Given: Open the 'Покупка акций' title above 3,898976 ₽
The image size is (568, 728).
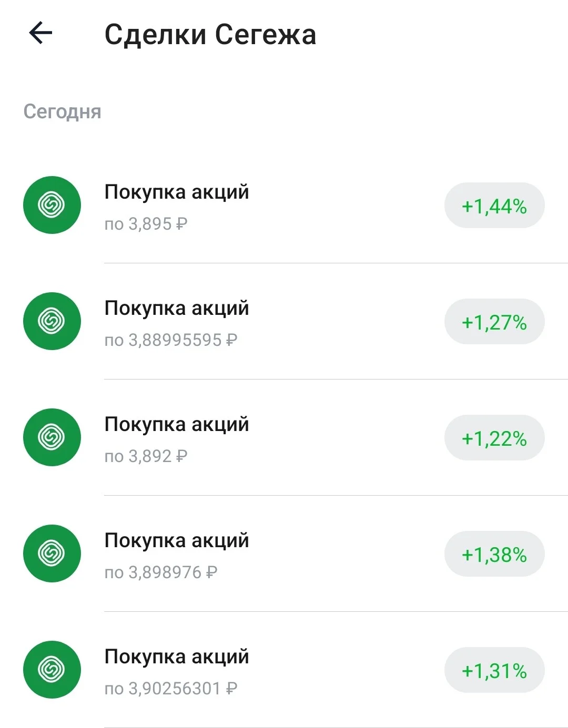Looking at the screenshot, I should pos(177,541).
